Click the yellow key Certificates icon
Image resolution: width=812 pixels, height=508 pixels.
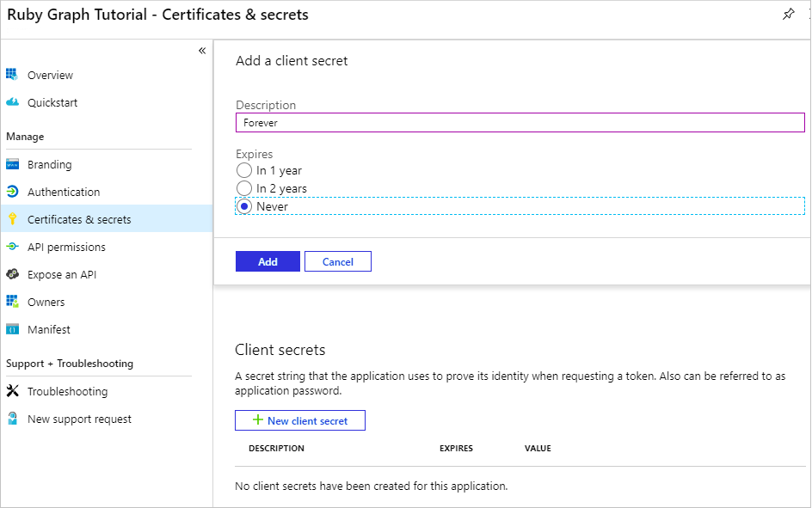tap(12, 219)
